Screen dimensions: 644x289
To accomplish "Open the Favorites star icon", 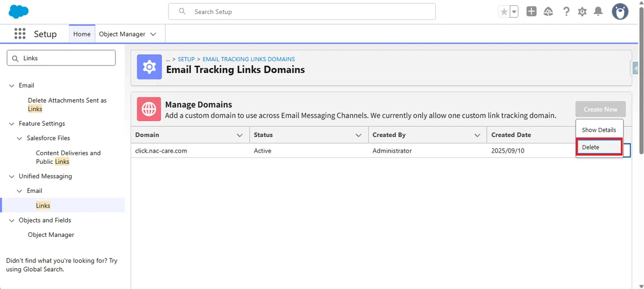I will tap(504, 11).
